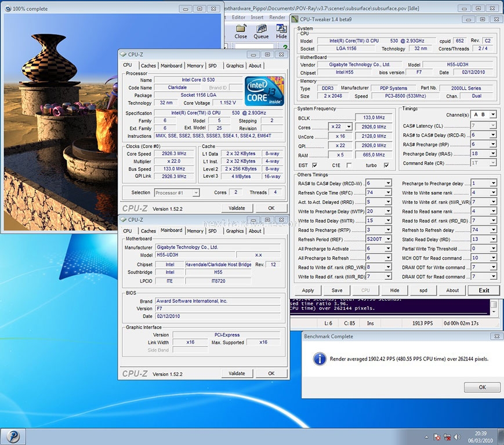Click Validate in the upper CPU-Z window
Image resolution: width=504 pixels, height=445 pixels.
[x=237, y=208]
